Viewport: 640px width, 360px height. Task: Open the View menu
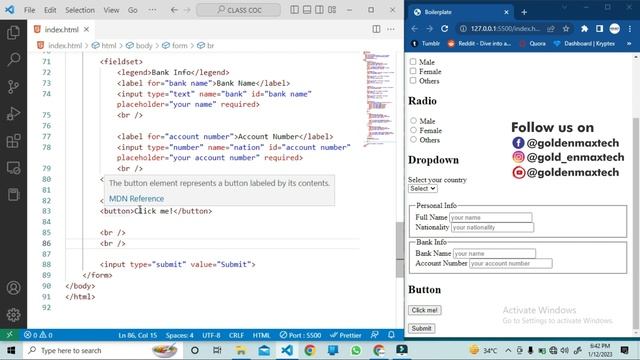point(111,10)
